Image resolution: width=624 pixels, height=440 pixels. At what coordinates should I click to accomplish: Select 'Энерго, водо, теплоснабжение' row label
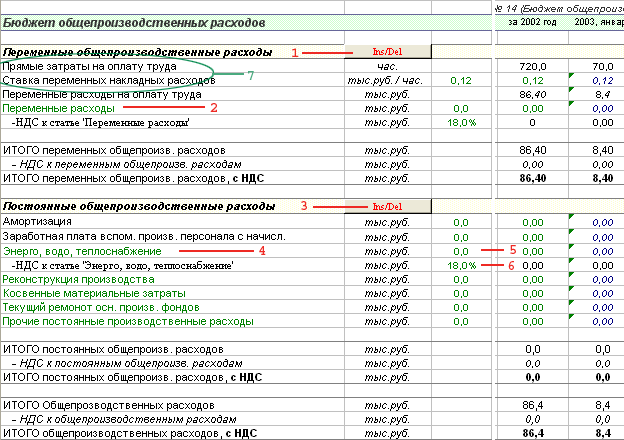tap(82, 251)
